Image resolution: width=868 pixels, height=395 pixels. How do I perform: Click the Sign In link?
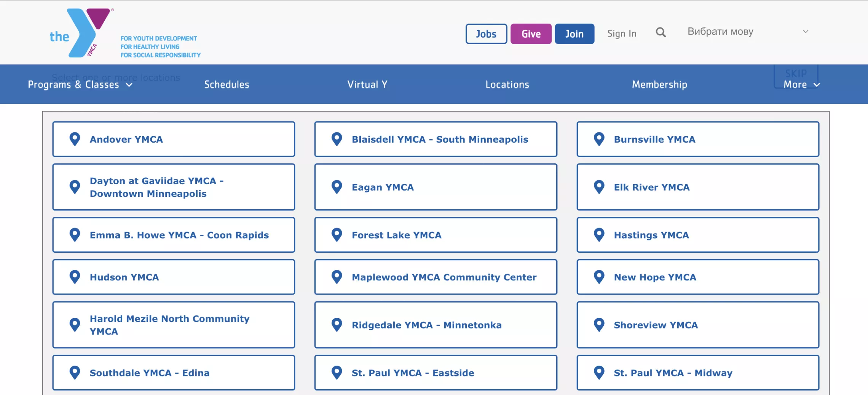(x=622, y=34)
